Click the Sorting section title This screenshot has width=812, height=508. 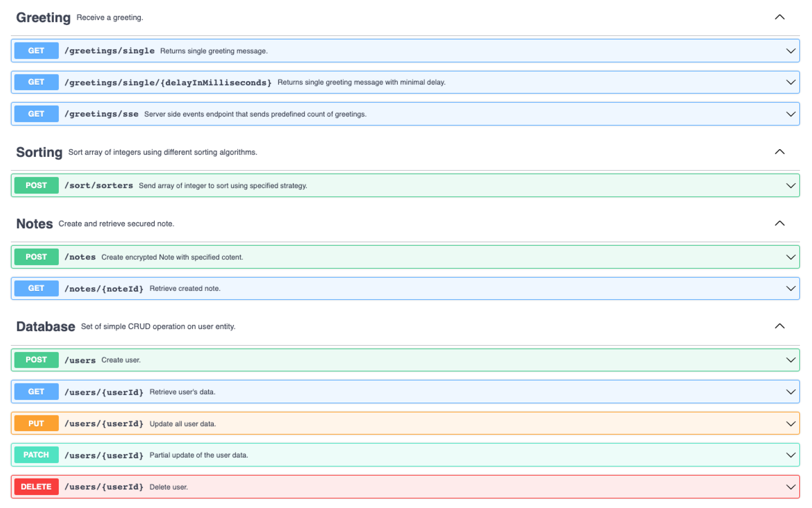(x=39, y=152)
